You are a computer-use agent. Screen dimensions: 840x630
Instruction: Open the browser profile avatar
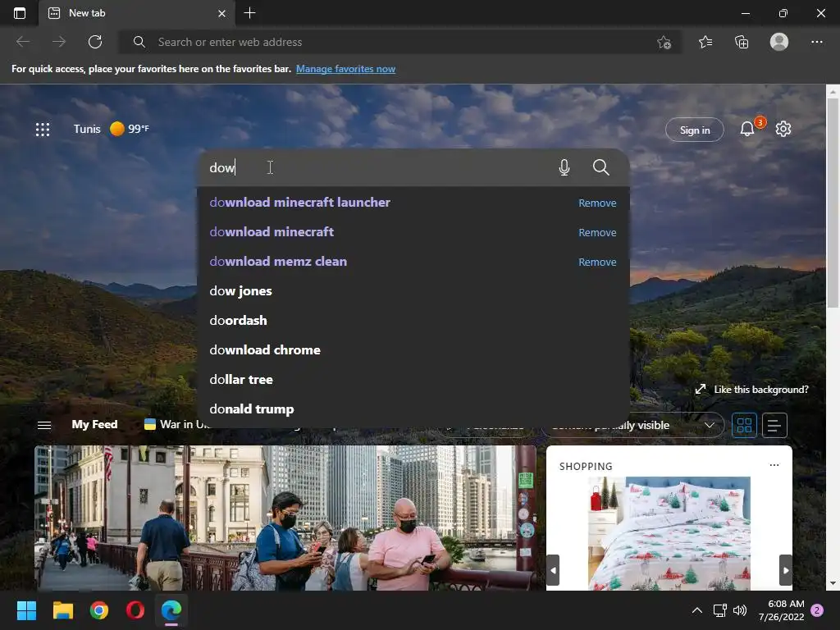click(779, 42)
